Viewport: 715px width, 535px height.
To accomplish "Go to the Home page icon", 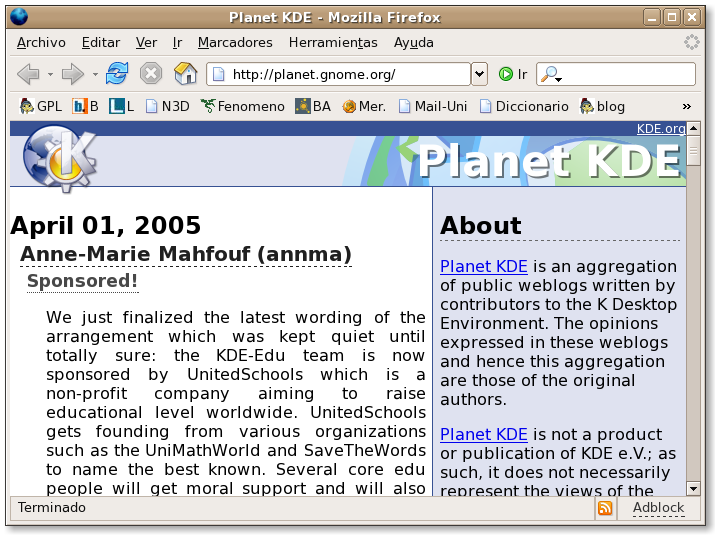I will coord(185,74).
